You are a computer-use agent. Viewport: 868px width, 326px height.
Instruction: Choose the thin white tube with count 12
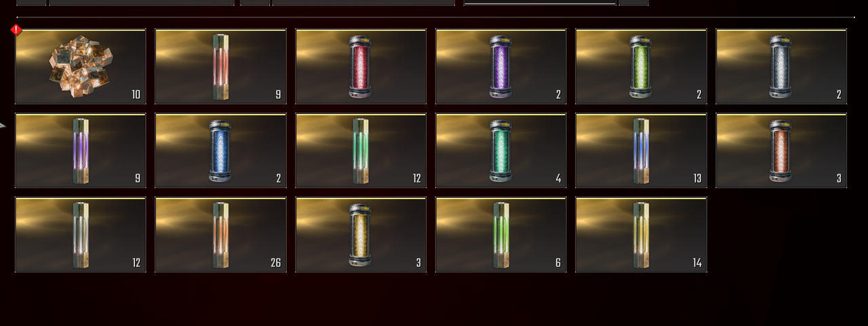81,235
